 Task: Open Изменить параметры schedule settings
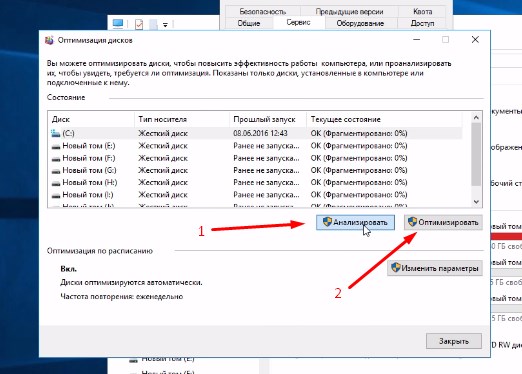435,268
